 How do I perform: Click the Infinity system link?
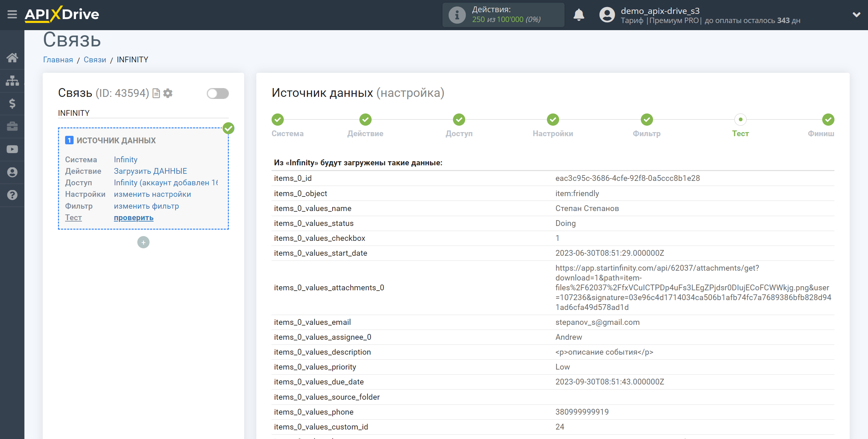click(x=125, y=160)
